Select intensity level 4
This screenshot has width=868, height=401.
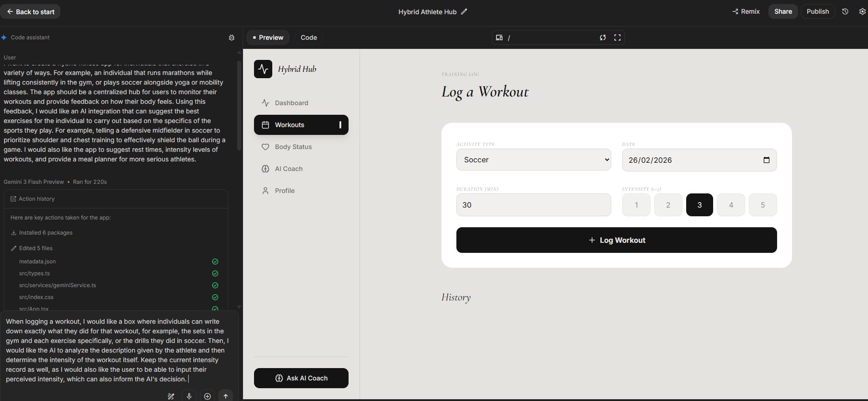point(730,205)
